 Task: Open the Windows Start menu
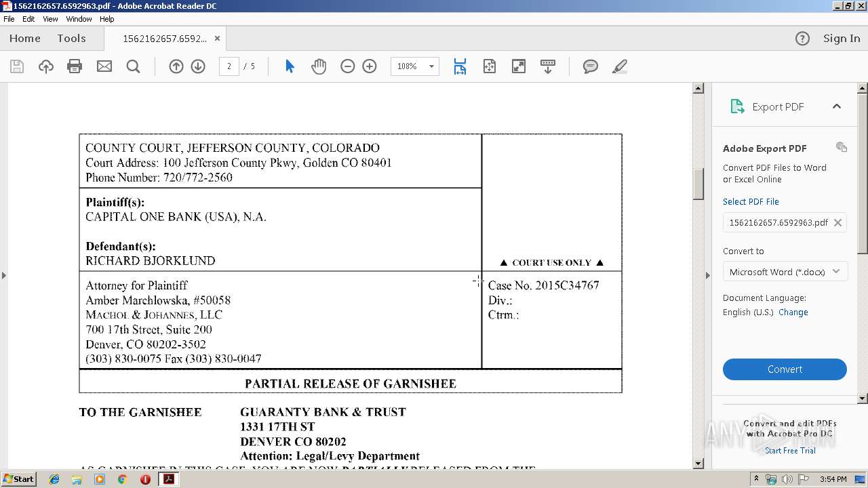click(18, 479)
